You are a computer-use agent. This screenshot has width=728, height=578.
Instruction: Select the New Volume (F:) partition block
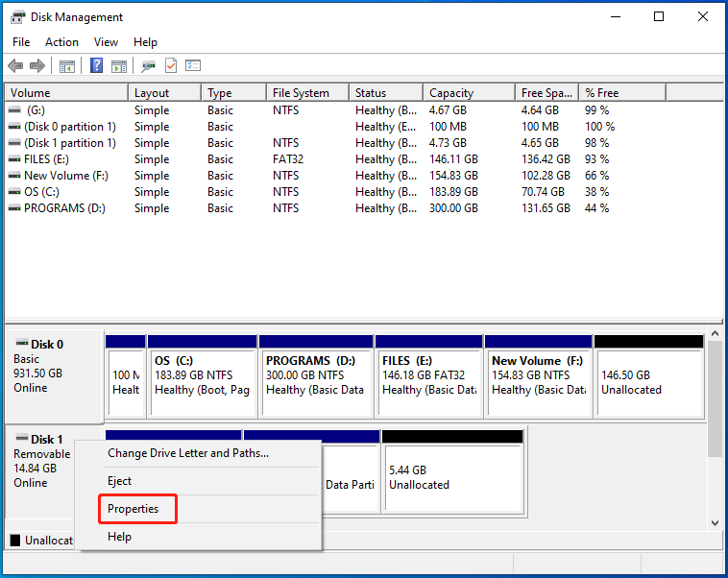coord(539,376)
